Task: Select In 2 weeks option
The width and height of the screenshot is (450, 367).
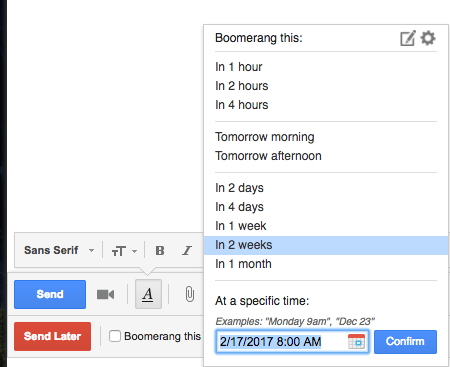Action: point(326,245)
